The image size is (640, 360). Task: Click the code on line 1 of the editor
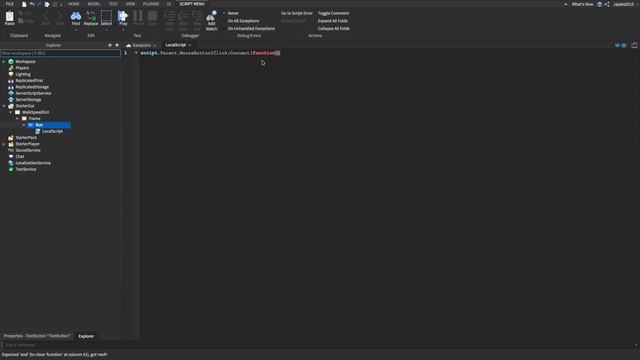tap(210, 53)
